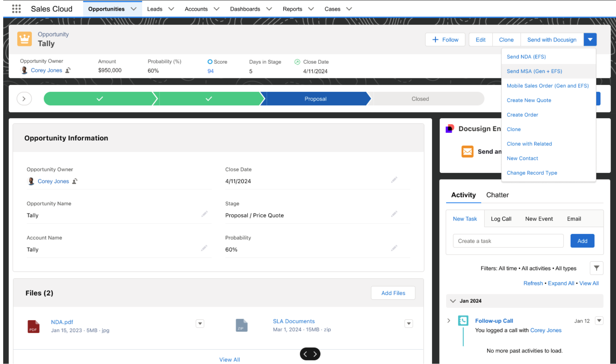
Task: Click the Refresh activities link
Action: coord(533,283)
